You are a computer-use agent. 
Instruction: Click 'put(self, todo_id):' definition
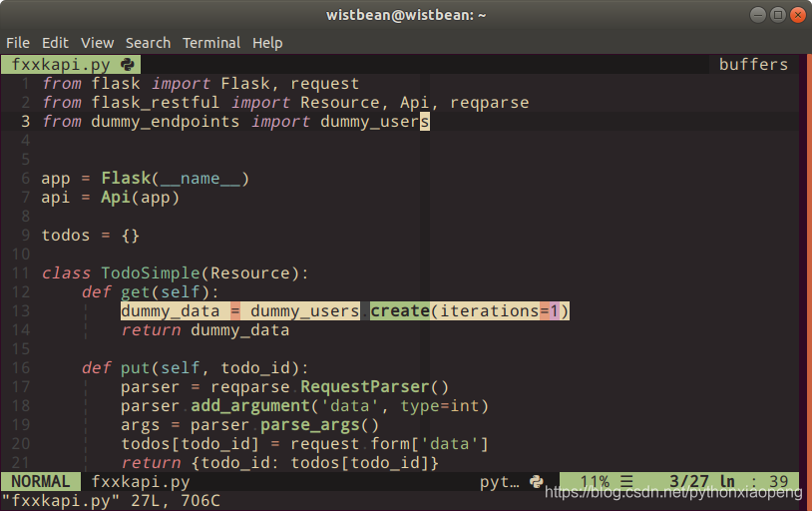214,368
